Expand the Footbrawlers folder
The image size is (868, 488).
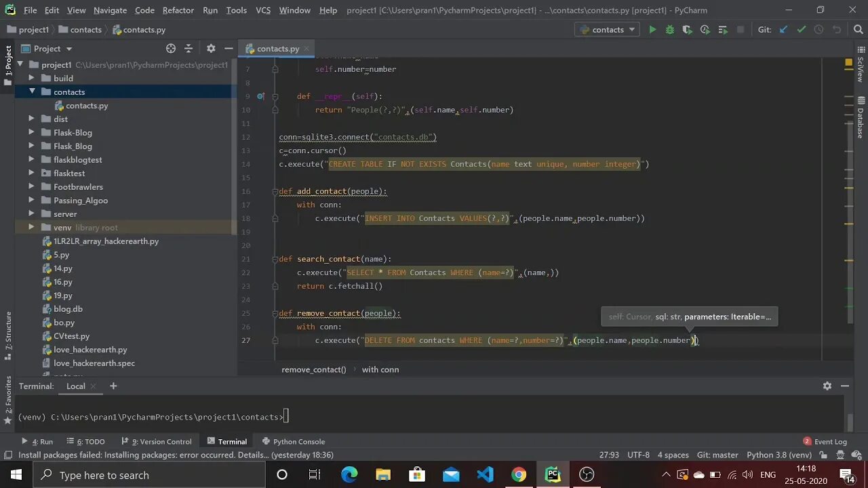31,186
